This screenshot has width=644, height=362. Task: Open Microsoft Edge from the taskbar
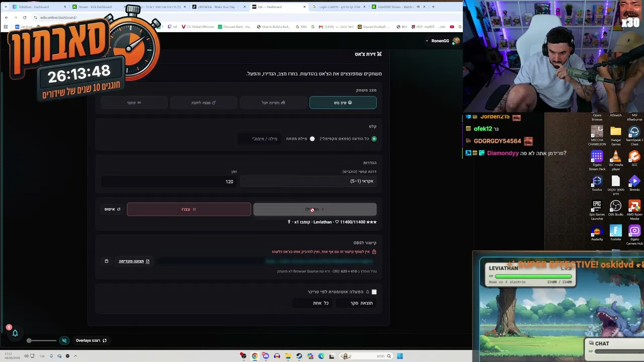(321, 356)
